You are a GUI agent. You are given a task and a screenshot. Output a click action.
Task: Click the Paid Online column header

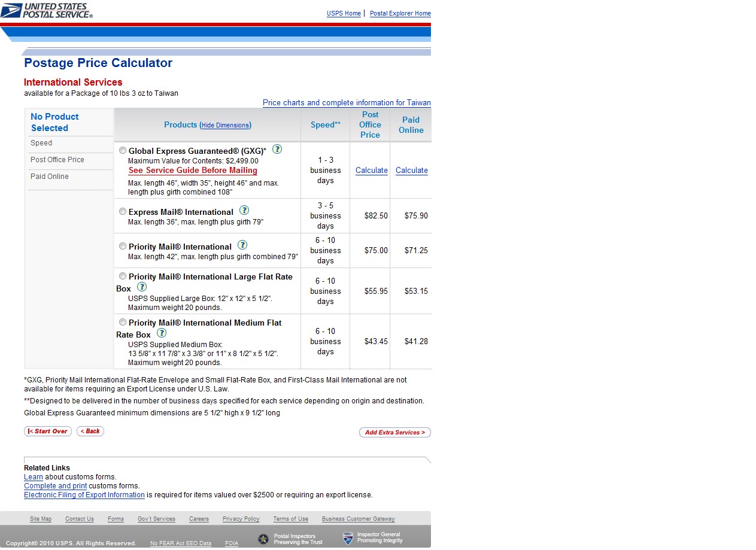point(411,124)
